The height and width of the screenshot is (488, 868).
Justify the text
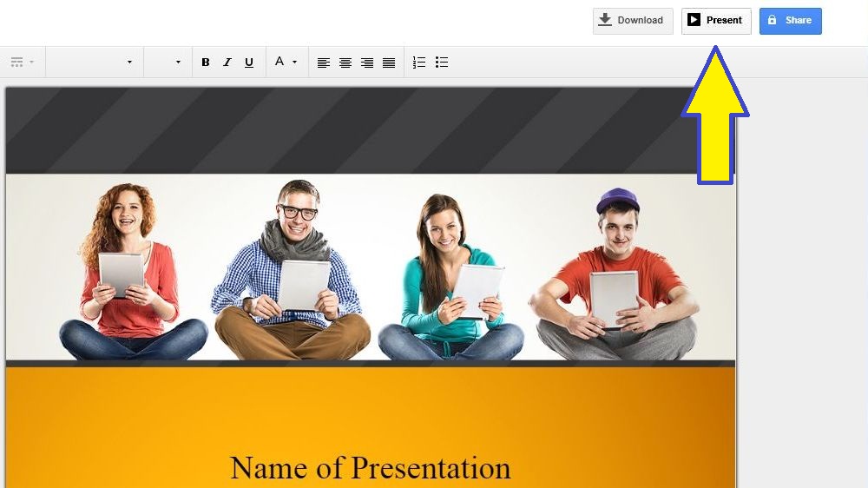point(389,63)
